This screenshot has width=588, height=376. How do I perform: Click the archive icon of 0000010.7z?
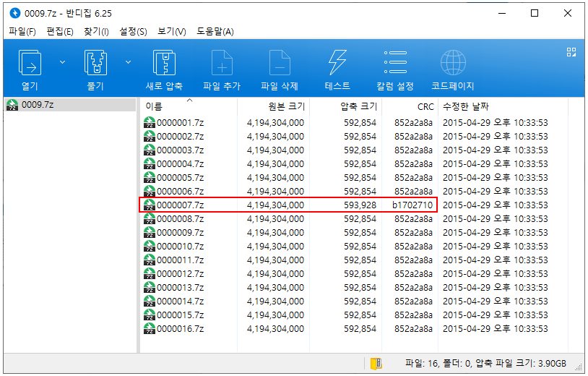coord(150,246)
